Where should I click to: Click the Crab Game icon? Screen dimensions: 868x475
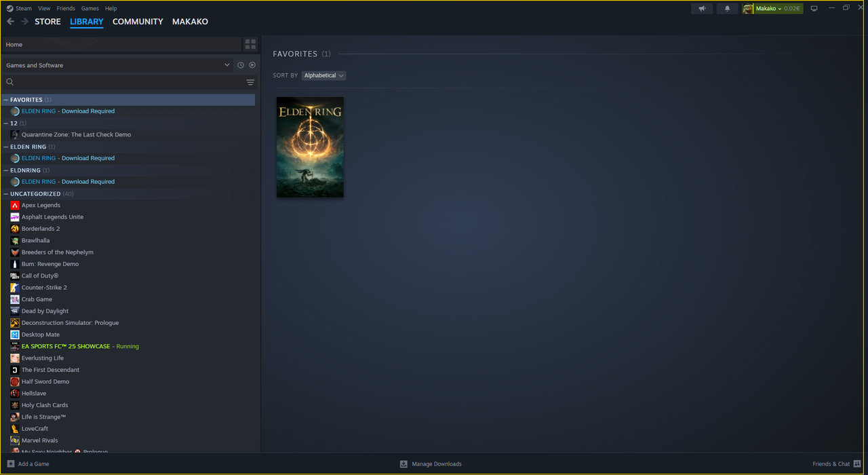[15, 299]
